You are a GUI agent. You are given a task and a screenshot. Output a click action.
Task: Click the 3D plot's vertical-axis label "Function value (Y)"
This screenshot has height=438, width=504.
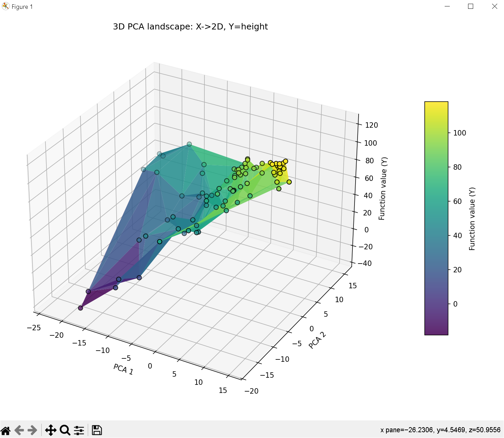tap(383, 189)
